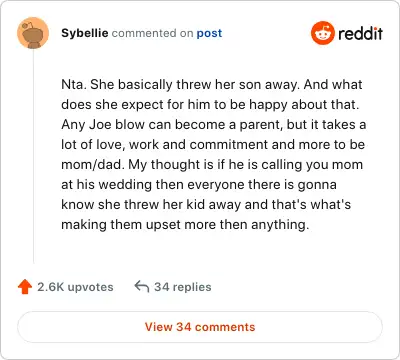Click the orange upvote arrow icon
Viewport: 400px width, 360px height.
(x=25, y=287)
